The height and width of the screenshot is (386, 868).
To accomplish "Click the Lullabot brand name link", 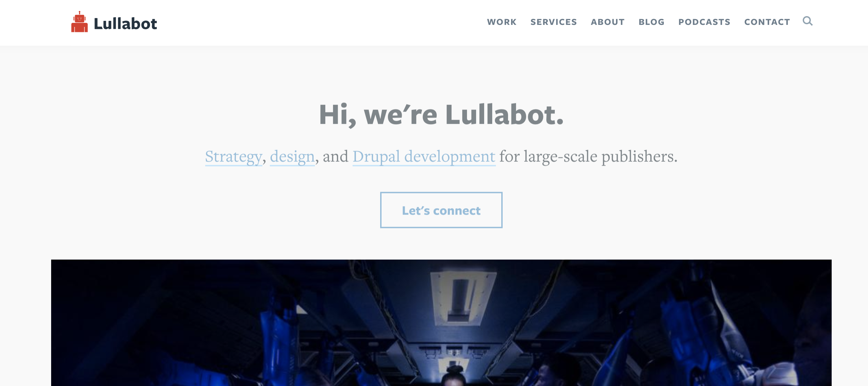I will click(x=113, y=22).
